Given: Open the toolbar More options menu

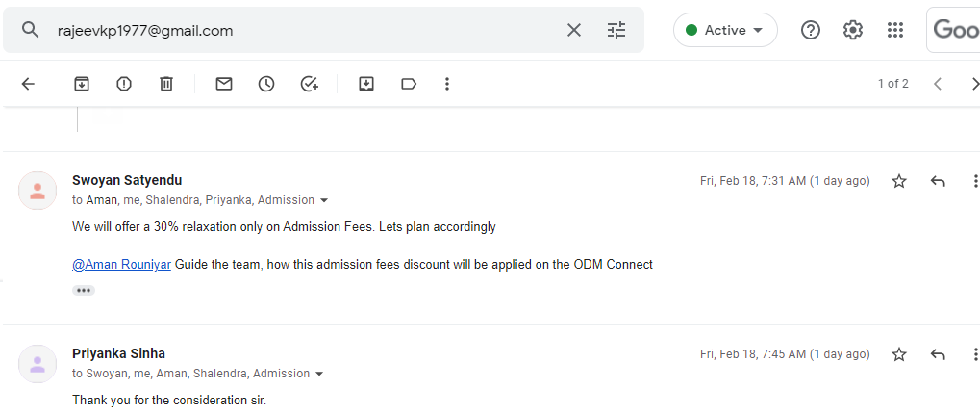Looking at the screenshot, I should tap(447, 84).
